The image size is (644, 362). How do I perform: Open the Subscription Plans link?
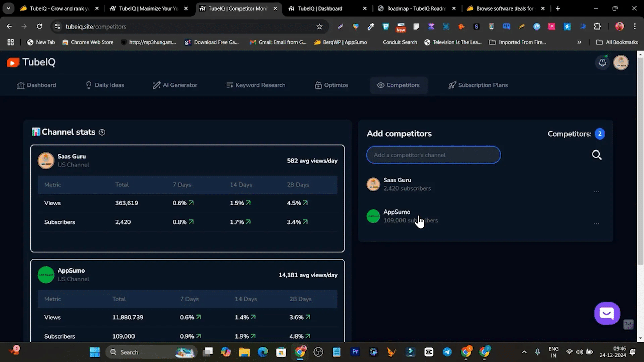click(x=478, y=85)
